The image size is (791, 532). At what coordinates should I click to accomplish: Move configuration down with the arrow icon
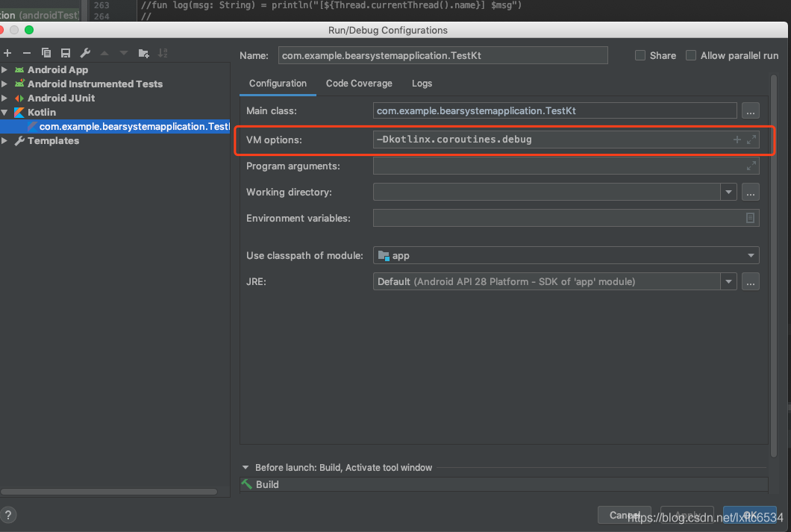pyautogui.click(x=124, y=53)
